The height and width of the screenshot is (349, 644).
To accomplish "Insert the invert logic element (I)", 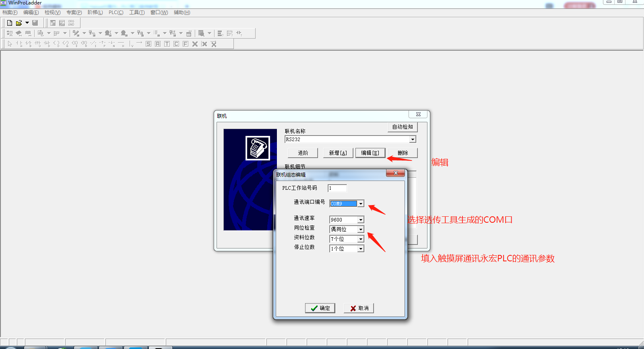I will 93,44.
